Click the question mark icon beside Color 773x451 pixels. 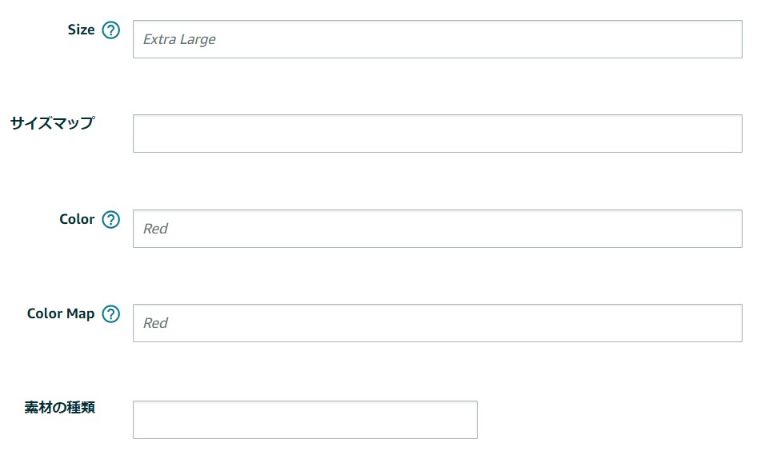(111, 219)
